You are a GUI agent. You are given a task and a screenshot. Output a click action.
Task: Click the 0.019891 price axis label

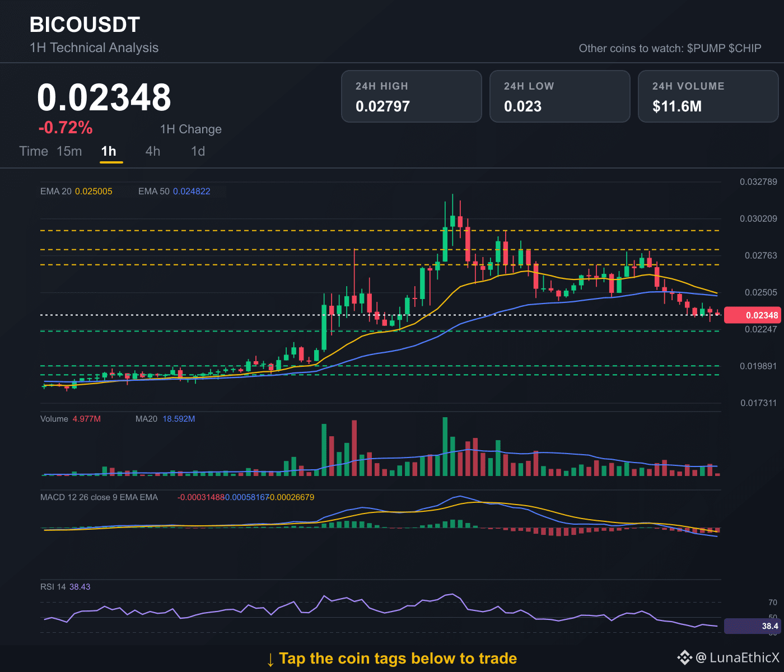point(758,366)
